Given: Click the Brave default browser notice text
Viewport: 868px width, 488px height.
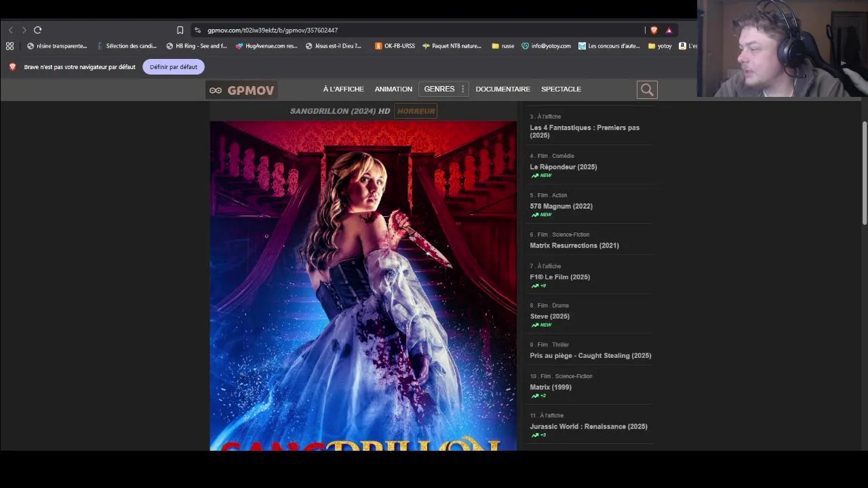Looking at the screenshot, I should [79, 66].
